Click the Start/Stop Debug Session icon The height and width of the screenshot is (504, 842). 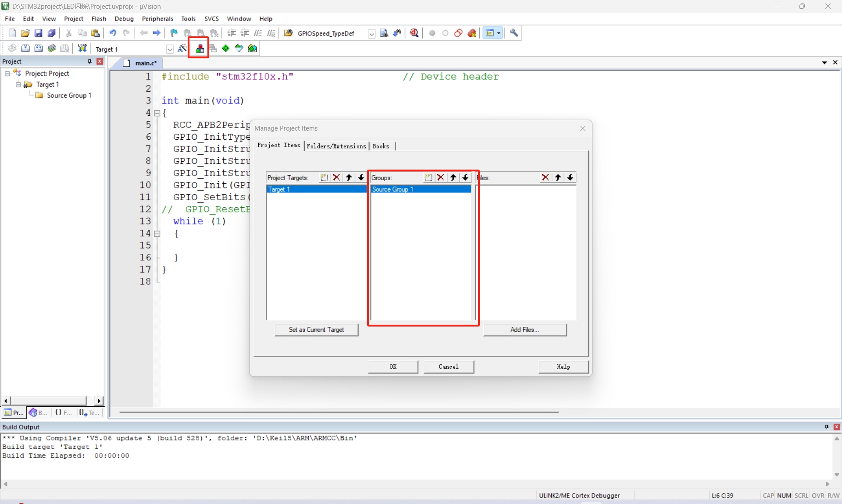pos(414,33)
